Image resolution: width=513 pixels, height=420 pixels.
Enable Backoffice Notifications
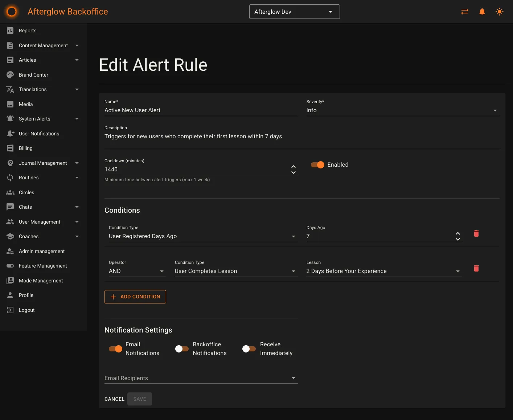tap(182, 348)
